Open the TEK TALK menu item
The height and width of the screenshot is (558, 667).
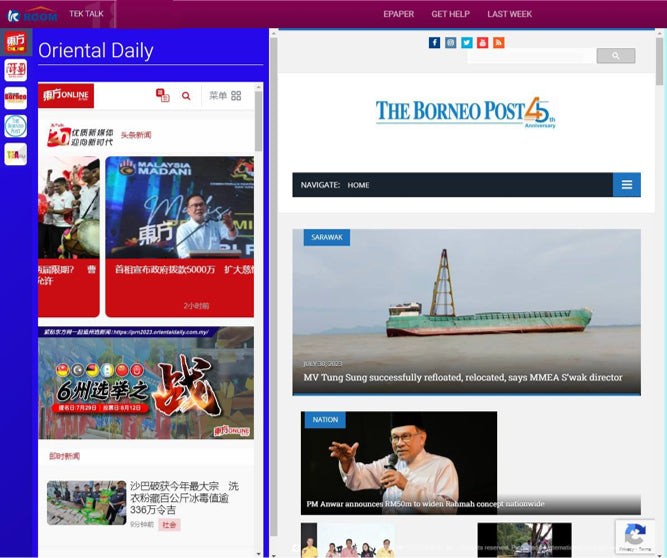86,14
